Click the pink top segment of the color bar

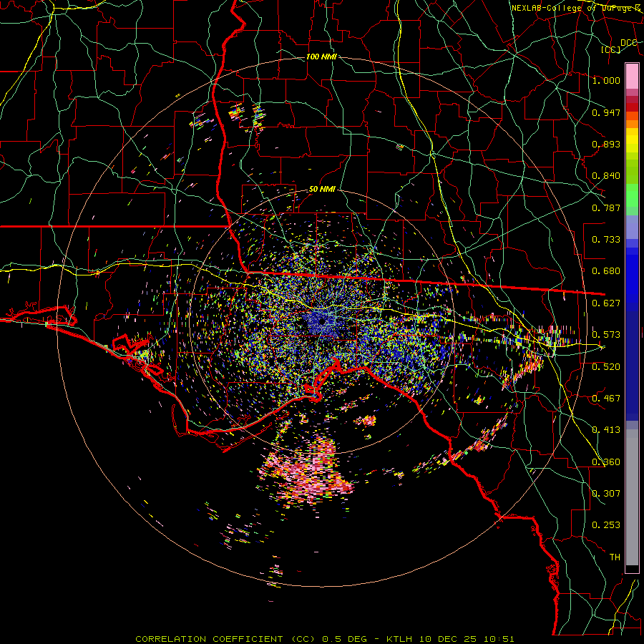point(632,76)
